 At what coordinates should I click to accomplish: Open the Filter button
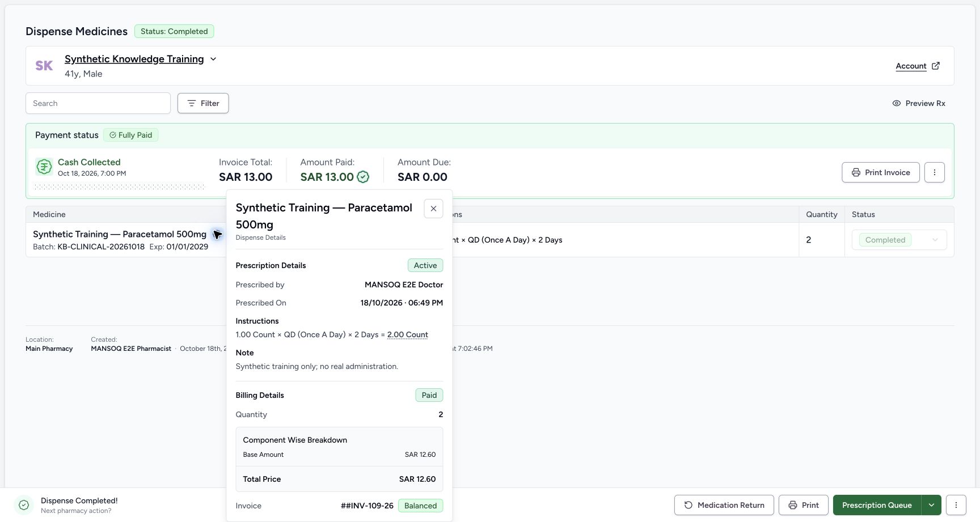tap(203, 103)
